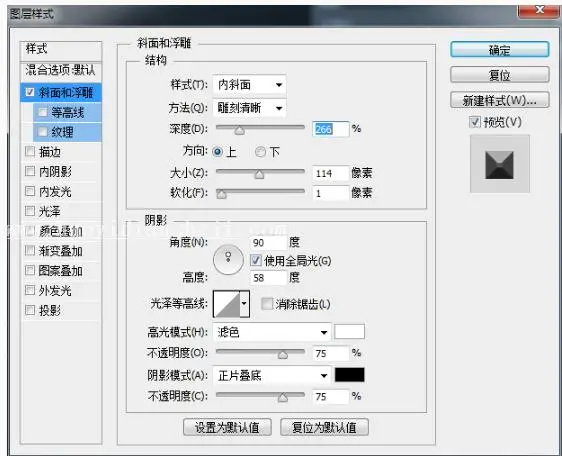Image resolution: width=562 pixels, height=456 pixels.
Task: Open the black shadow color swatch
Action: point(349,375)
